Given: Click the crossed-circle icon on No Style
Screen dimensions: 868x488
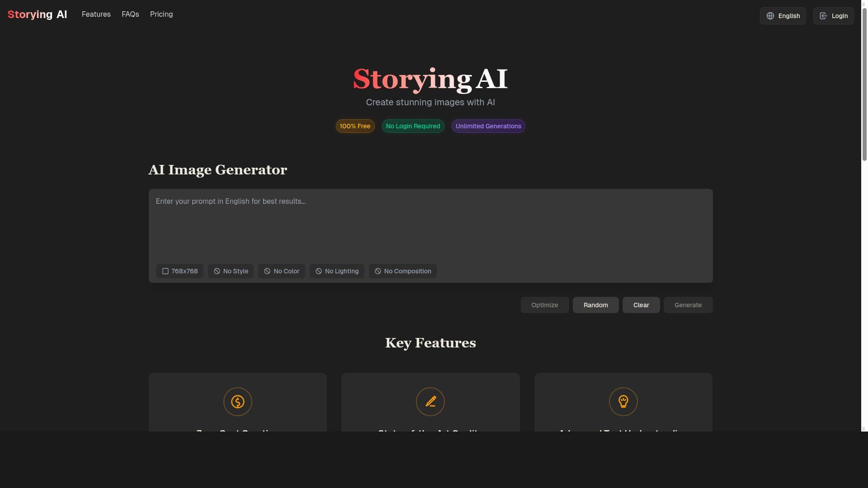Looking at the screenshot, I should pos(217,271).
